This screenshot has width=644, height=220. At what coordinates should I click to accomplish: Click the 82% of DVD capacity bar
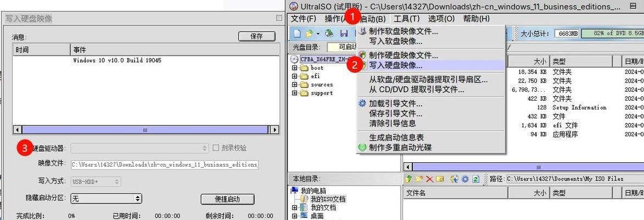coord(612,34)
